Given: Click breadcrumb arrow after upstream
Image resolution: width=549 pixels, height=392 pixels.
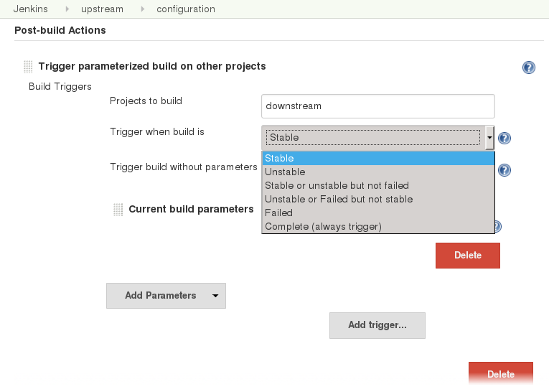Looking at the screenshot, I should pyautogui.click(x=142, y=9).
